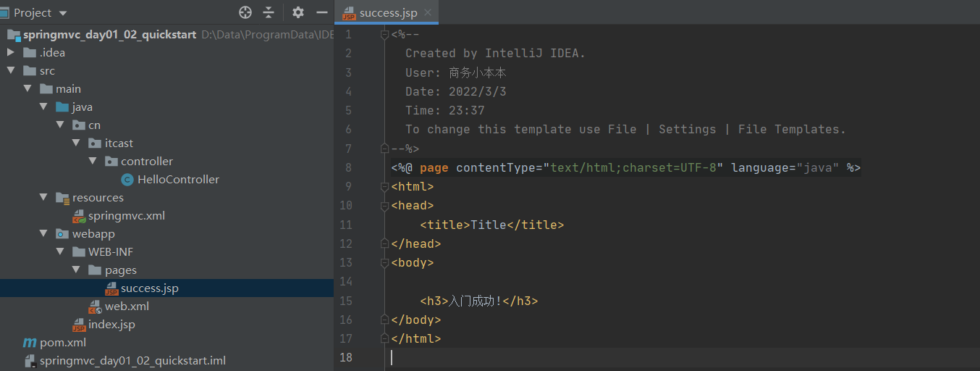Select web.xml in project tree
980x371 pixels.
pos(127,307)
